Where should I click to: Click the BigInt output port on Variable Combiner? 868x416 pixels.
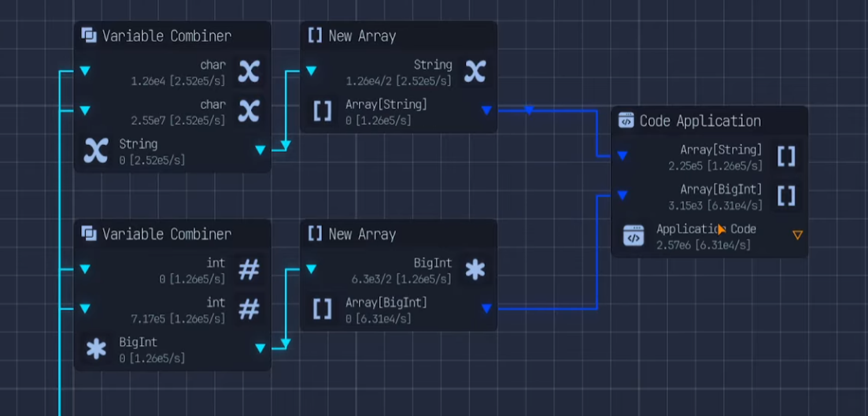click(260, 348)
